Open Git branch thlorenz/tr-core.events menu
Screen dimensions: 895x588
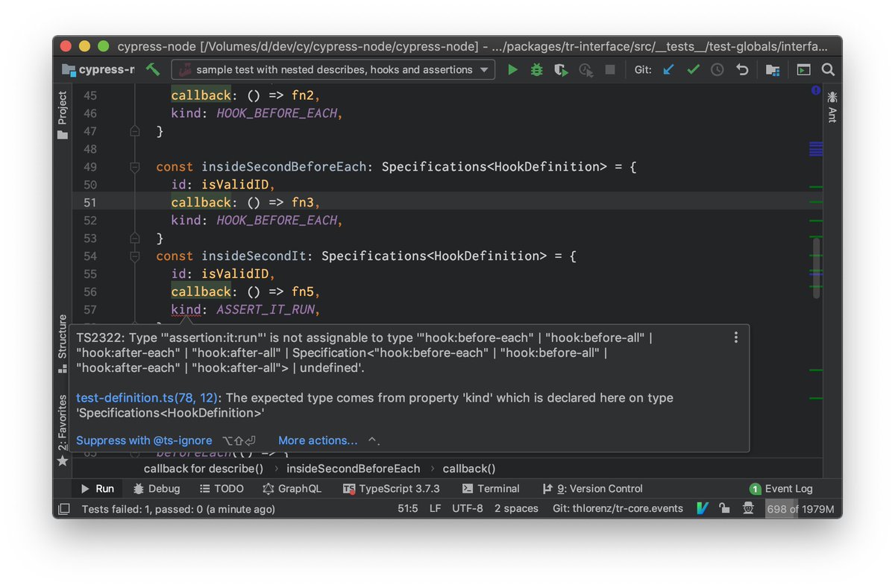click(x=618, y=509)
